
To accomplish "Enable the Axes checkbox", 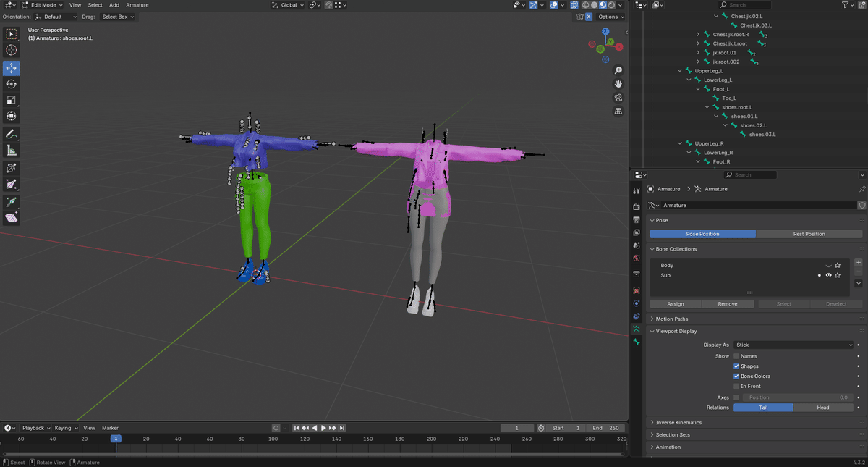I will tap(736, 397).
